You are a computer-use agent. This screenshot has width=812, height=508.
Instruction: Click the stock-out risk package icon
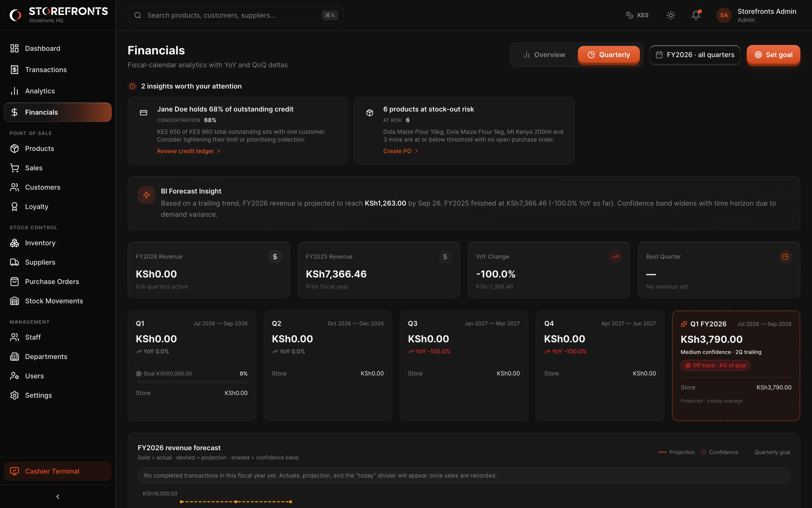(x=370, y=113)
